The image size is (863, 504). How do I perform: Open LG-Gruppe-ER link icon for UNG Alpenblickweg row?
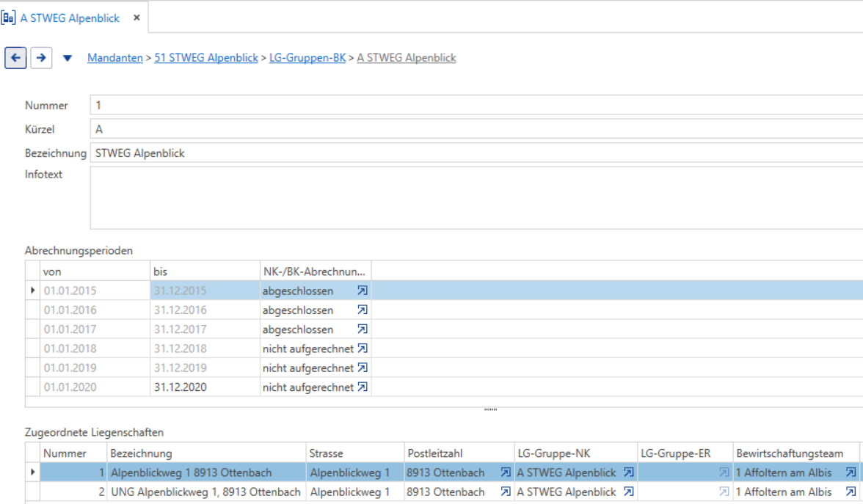(x=724, y=492)
